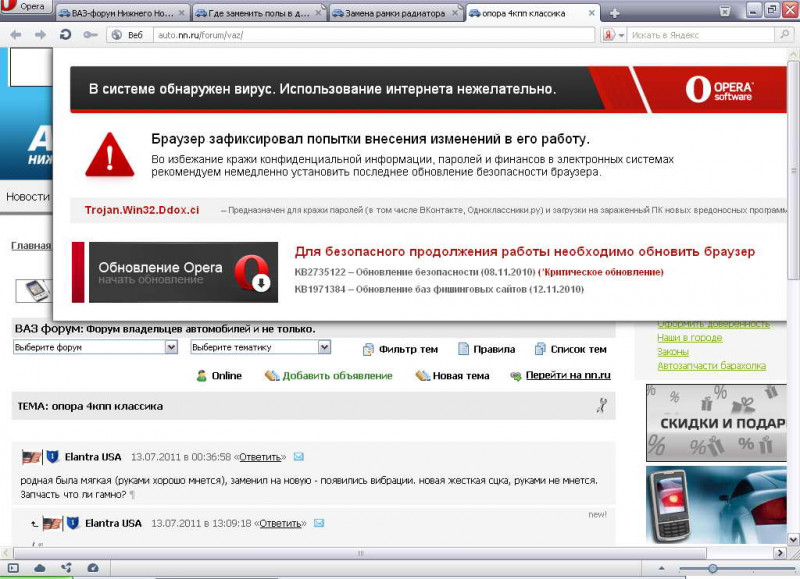Click the flag icon on the 00:36:58 post
The image size is (800, 579).
coord(32,457)
